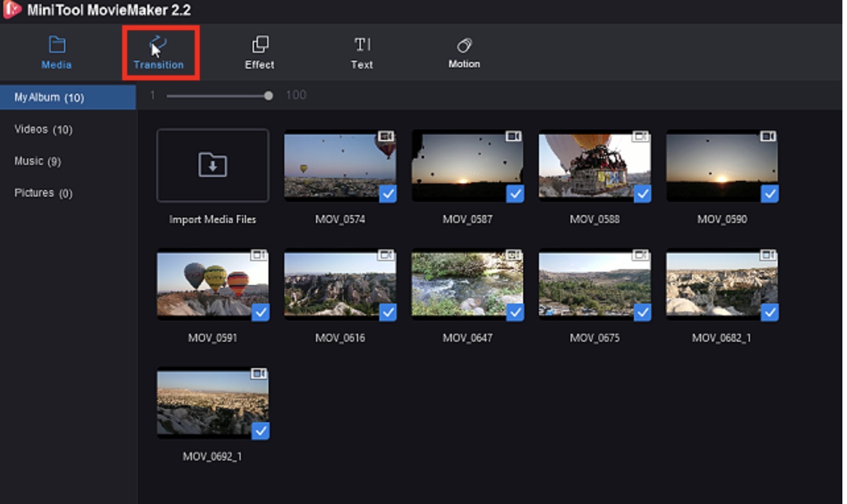Viewport: 847px width, 504px height.
Task: Click the slider minimum value 1
Action: coord(152,95)
